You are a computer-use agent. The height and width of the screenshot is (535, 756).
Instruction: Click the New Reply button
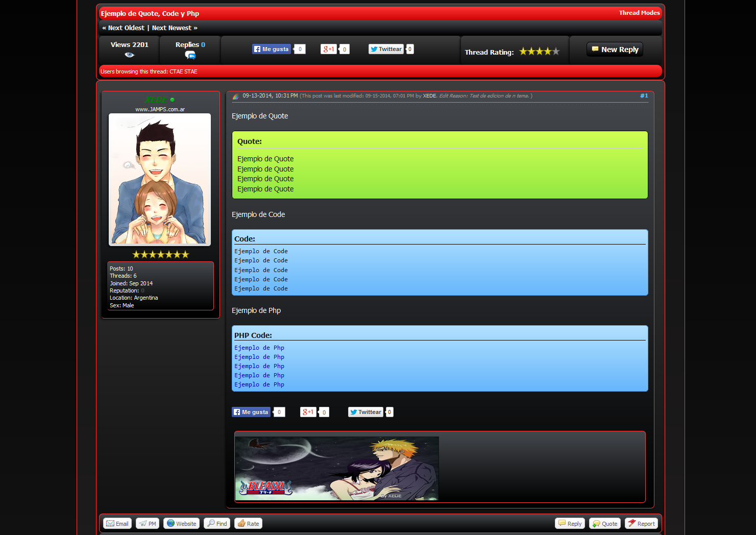pyautogui.click(x=615, y=50)
